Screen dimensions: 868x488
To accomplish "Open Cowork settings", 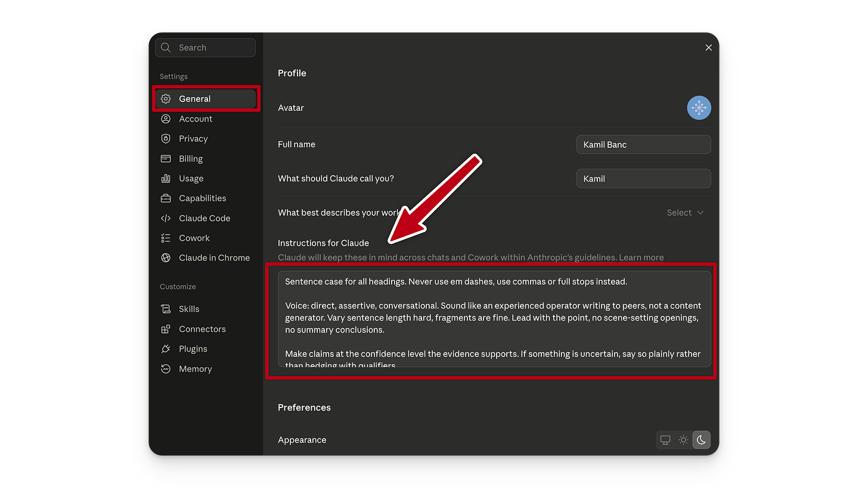I will pos(206,238).
